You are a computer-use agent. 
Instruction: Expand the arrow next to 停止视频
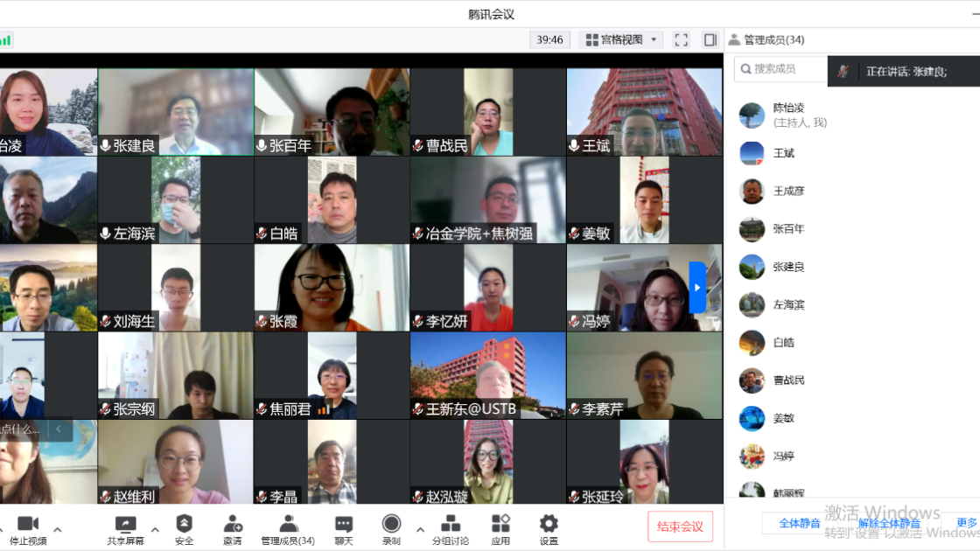click(x=58, y=529)
